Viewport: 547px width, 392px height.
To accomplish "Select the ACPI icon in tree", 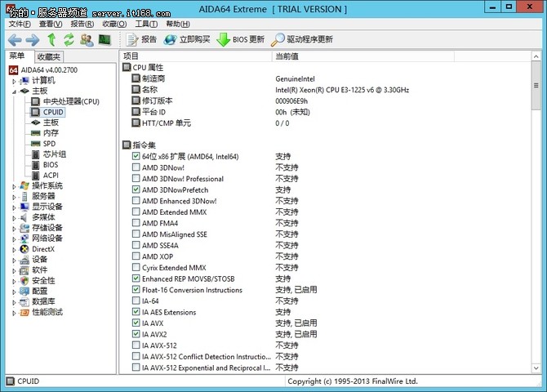I will point(35,176).
